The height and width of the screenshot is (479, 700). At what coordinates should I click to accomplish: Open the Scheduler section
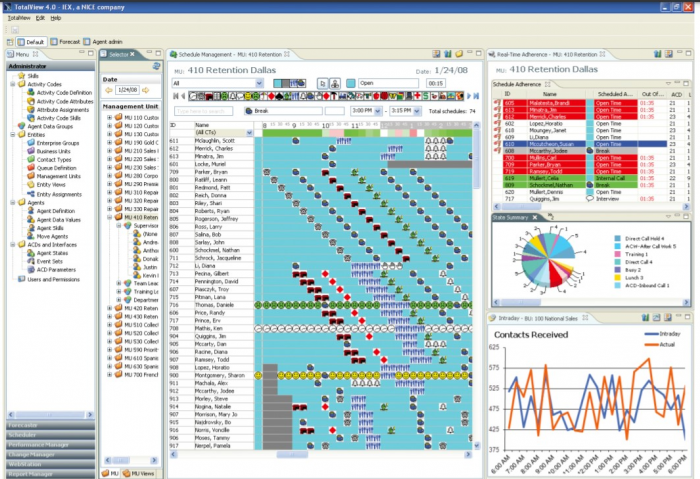pos(50,435)
